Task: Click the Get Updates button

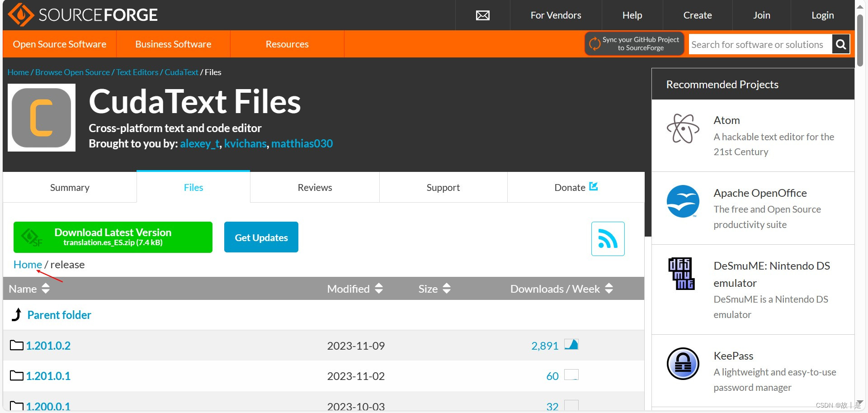Action: click(x=261, y=237)
